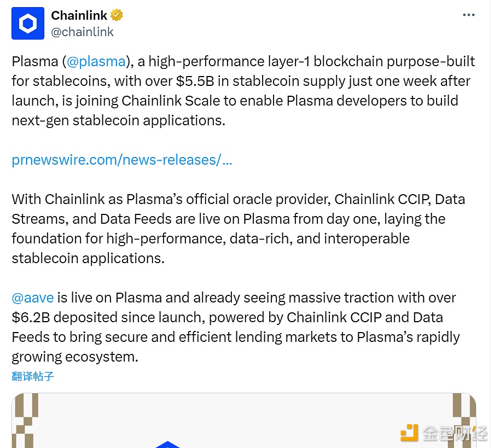Open the embedded media card preview
The width and height of the screenshot is (494, 448).
click(243, 420)
